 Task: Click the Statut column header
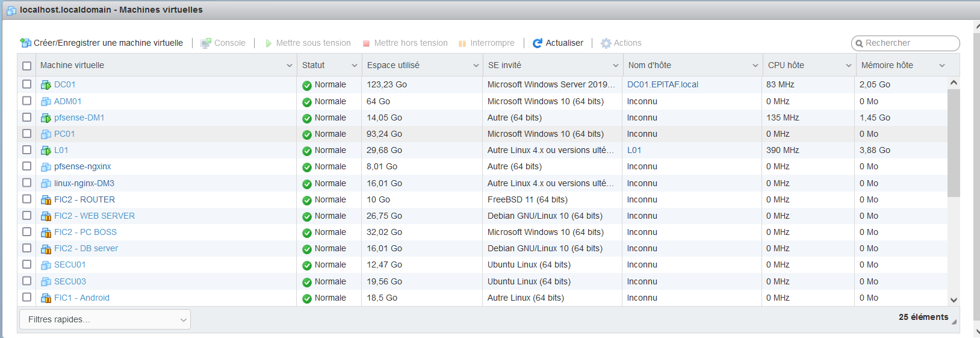(x=313, y=65)
